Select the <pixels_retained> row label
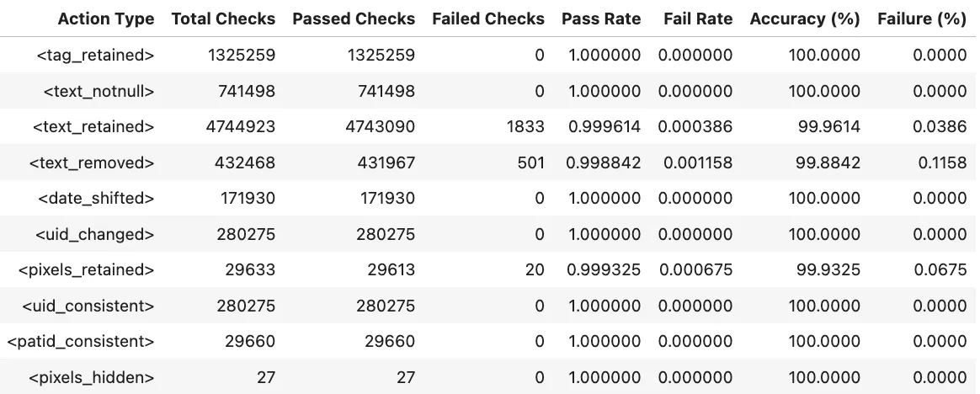This screenshot has width=980, height=394. click(x=87, y=270)
